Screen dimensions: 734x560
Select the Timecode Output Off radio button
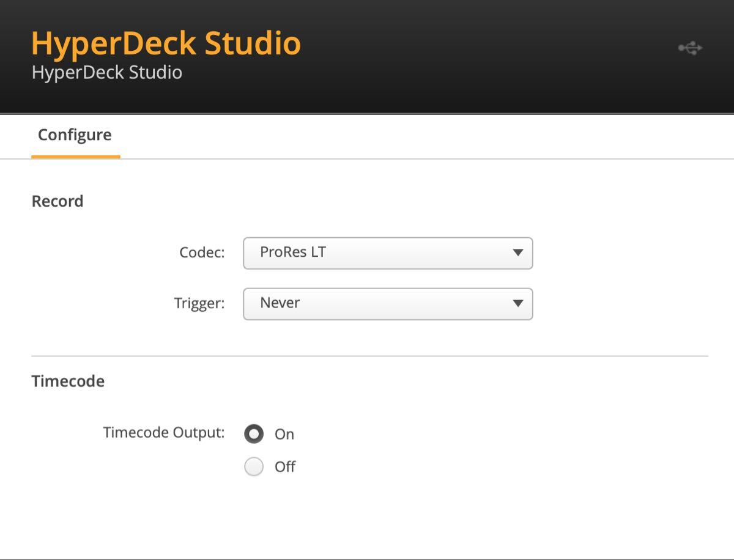(x=254, y=467)
